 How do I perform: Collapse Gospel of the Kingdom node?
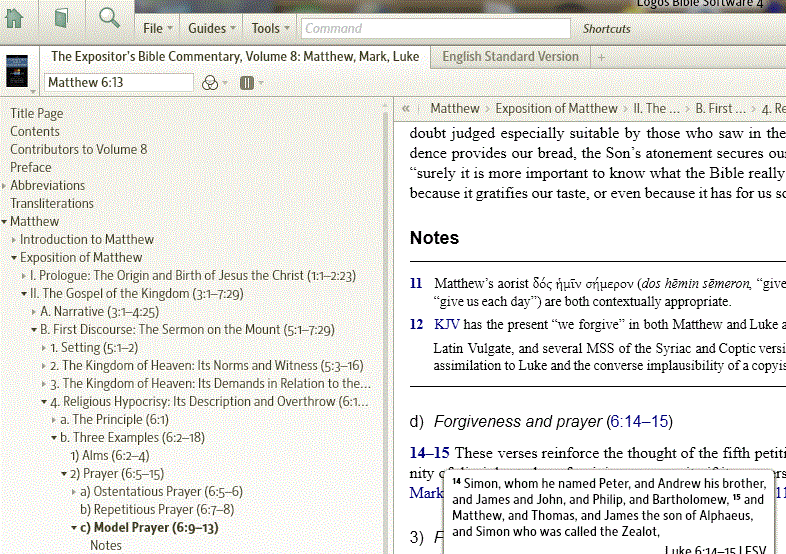tap(24, 294)
